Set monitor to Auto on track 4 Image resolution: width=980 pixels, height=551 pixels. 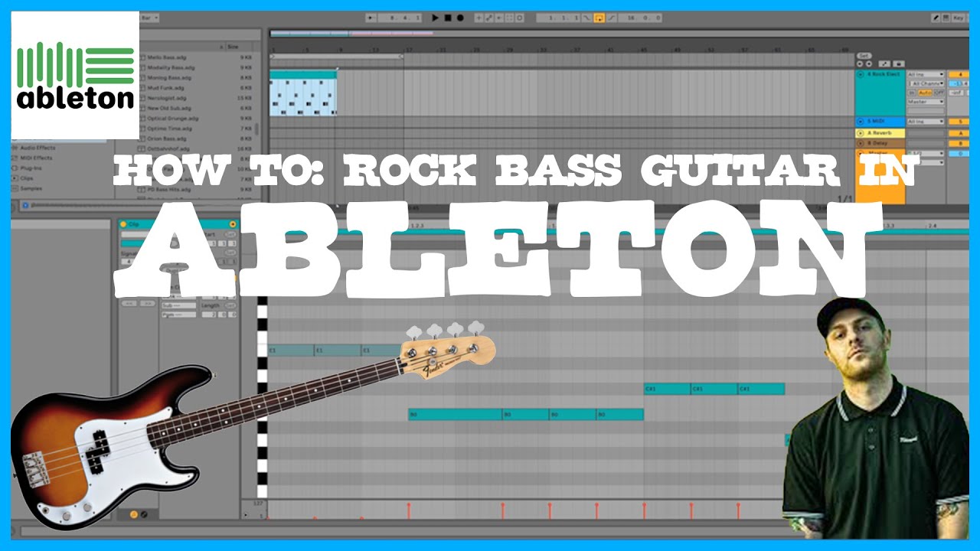(x=925, y=93)
